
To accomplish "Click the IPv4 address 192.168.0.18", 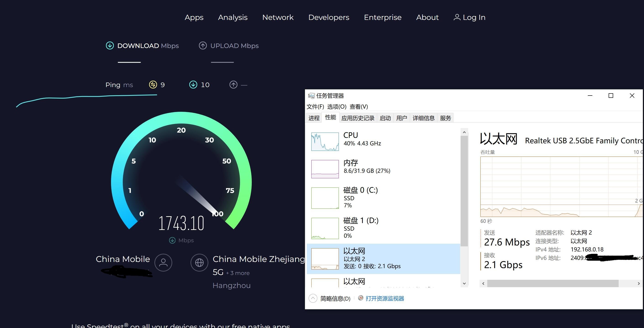I will point(587,249).
